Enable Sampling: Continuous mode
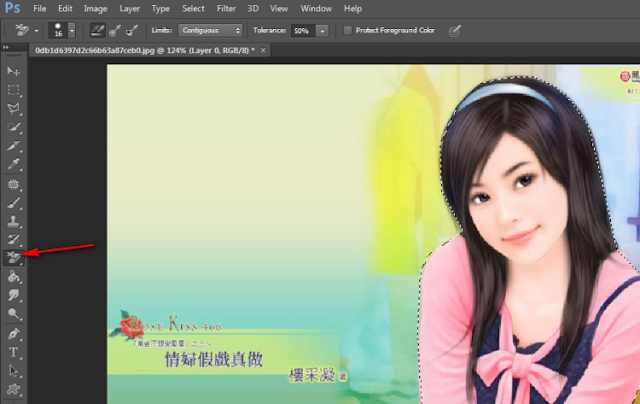This screenshot has height=404, width=640. pyautogui.click(x=98, y=30)
